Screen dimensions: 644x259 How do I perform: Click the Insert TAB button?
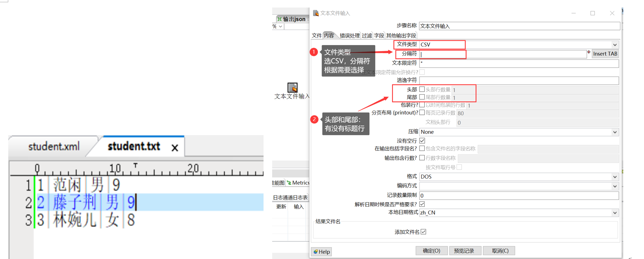pos(605,54)
